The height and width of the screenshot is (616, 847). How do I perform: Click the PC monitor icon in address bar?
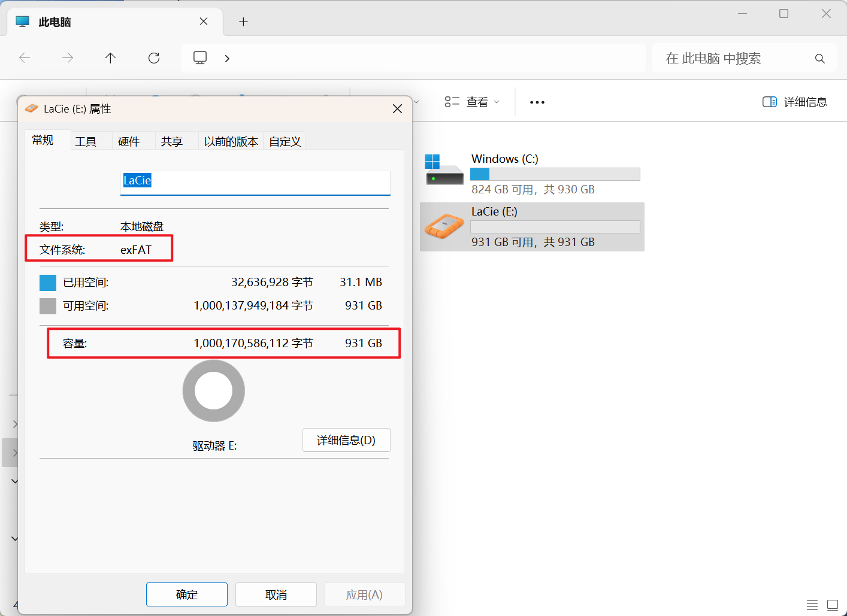pos(200,57)
